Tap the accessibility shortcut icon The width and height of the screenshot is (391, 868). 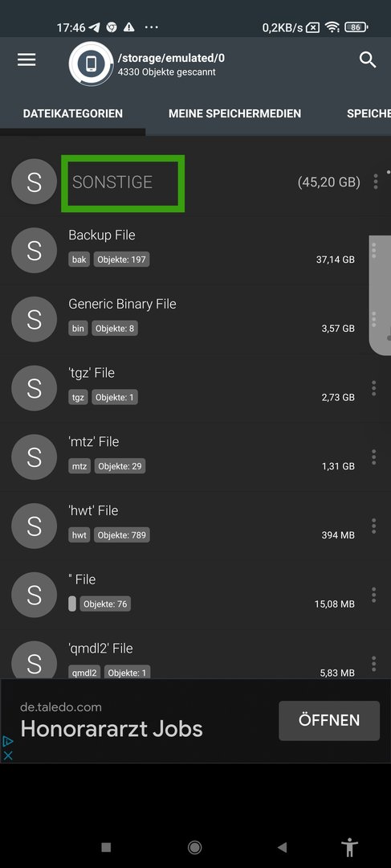point(349,847)
